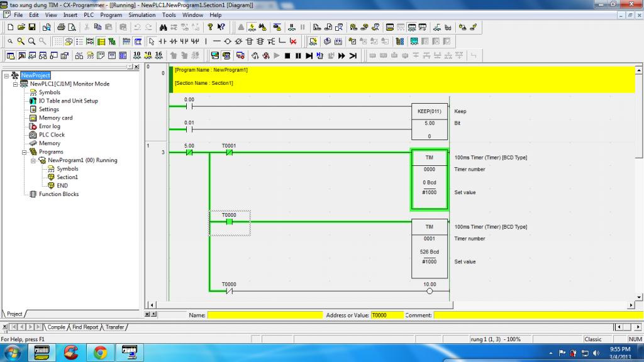Collapse the NewProject tree node
Viewport: 644px width, 362px height.
[6, 75]
